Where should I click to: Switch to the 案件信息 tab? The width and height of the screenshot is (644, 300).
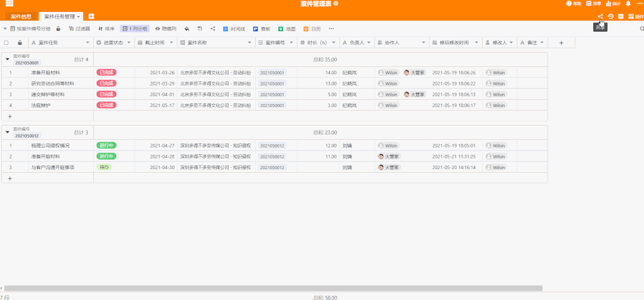click(22, 17)
